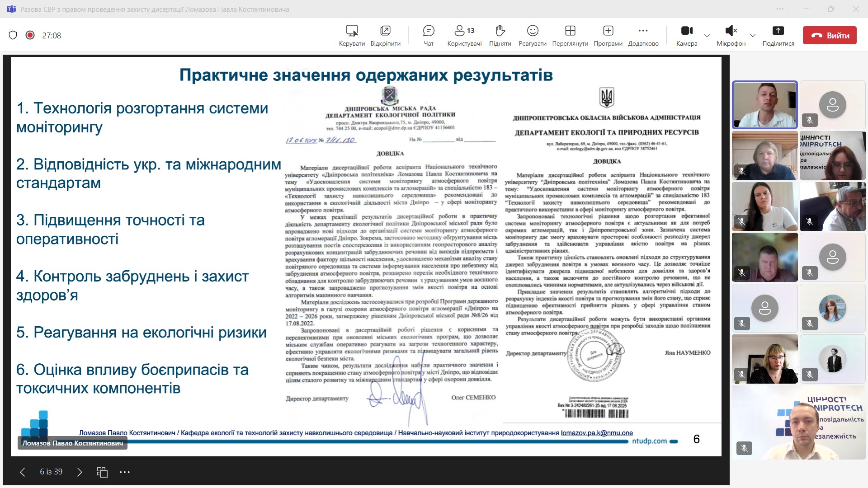Viewport: 868px width, 488px height.
Task: Show participants list (Користувачі)
Action: pyautogui.click(x=464, y=35)
